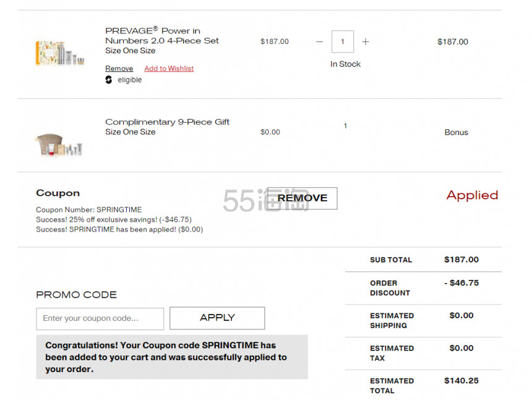532x400 pixels.
Task: Click the APPLY promo code button
Action: point(217,318)
